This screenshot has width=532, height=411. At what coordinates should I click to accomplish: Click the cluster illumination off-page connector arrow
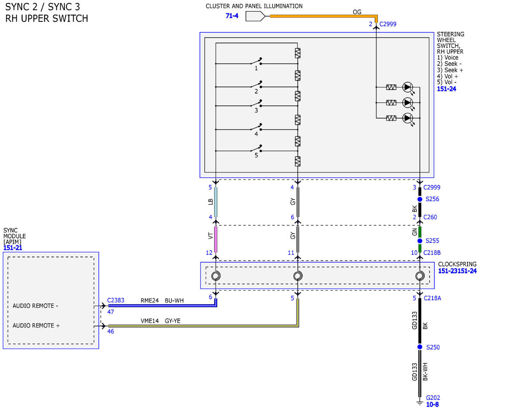tap(256, 16)
